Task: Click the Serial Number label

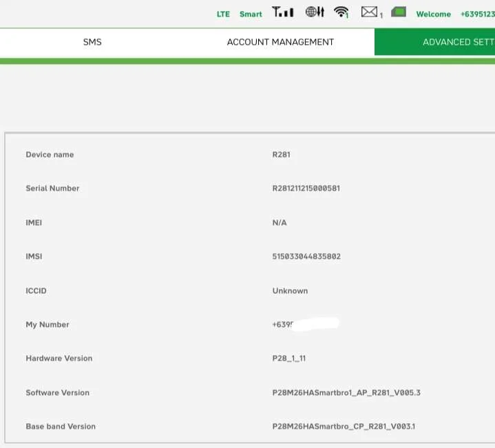Action: tap(52, 189)
